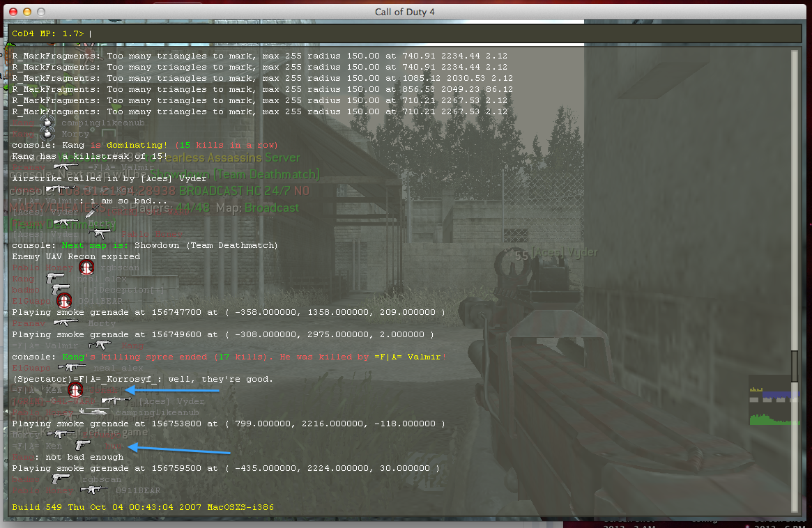Image resolution: width=812 pixels, height=528 pixels.
Task: Zoom the Call of Duty 4 window
Action: [x=41, y=12]
